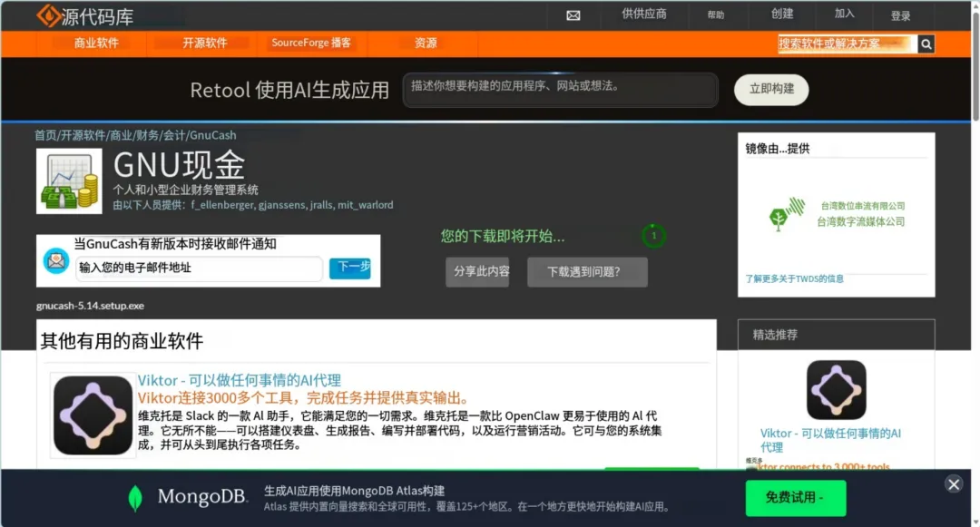The image size is (980, 527).
Task: Click 会计 in the breadcrumb
Action: click(174, 135)
